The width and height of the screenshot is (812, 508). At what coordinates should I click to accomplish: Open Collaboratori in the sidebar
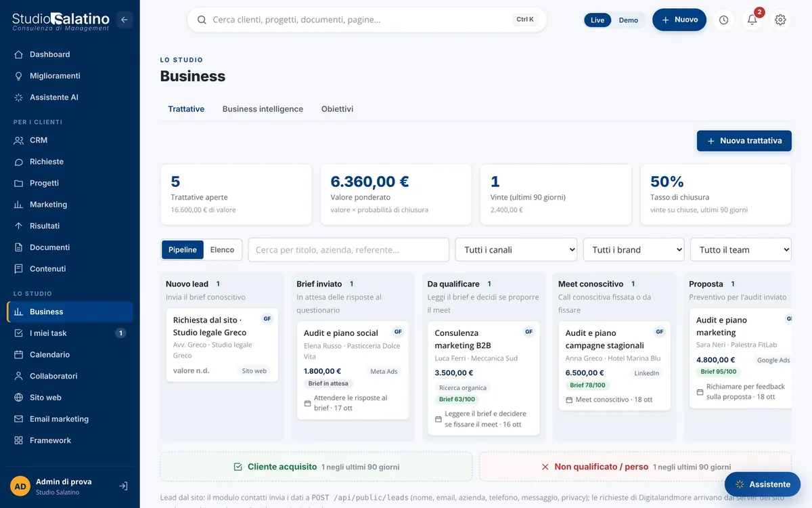[x=70, y=376]
